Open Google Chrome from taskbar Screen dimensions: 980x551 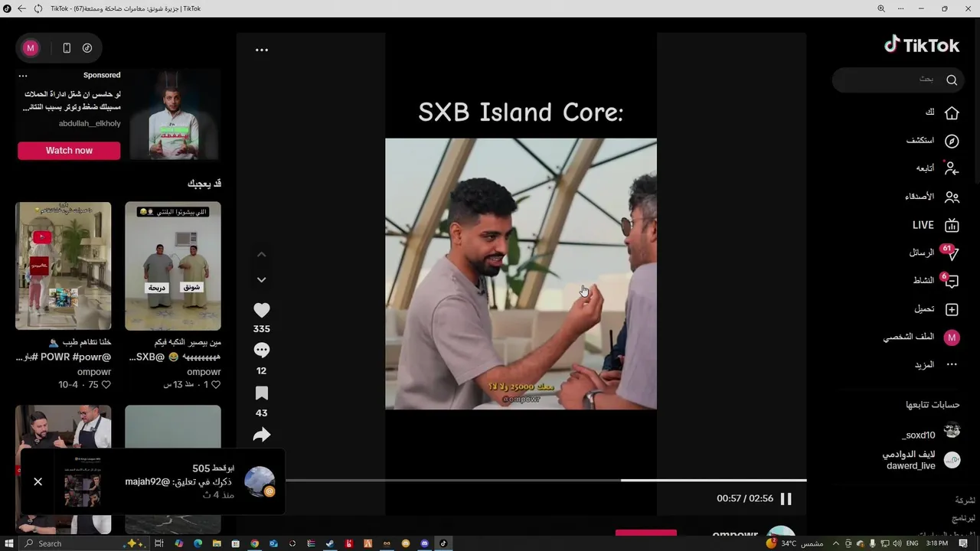pyautogui.click(x=254, y=543)
